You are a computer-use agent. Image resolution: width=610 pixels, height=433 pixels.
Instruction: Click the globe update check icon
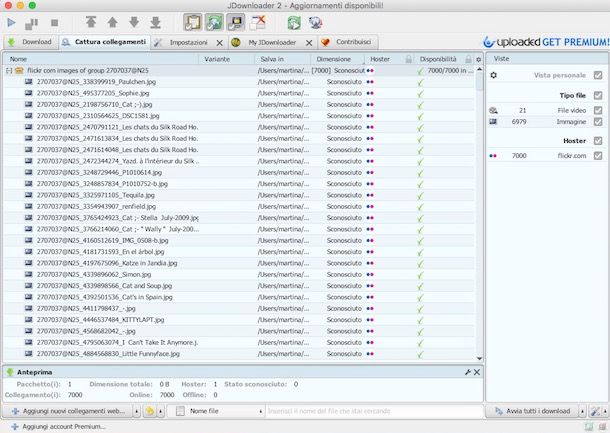[316, 23]
